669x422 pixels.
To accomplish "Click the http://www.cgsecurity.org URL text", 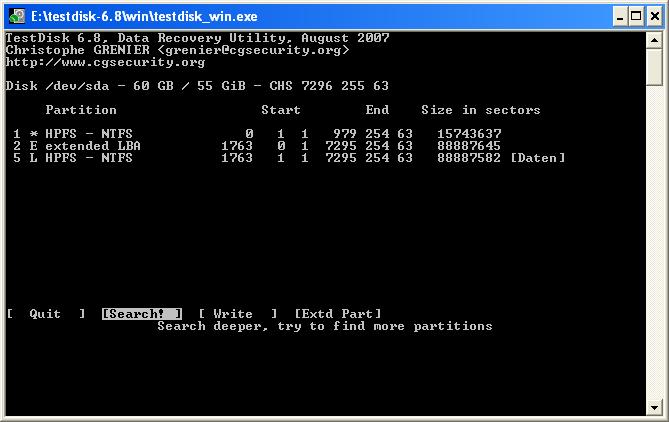I will pyautogui.click(x=105, y=62).
